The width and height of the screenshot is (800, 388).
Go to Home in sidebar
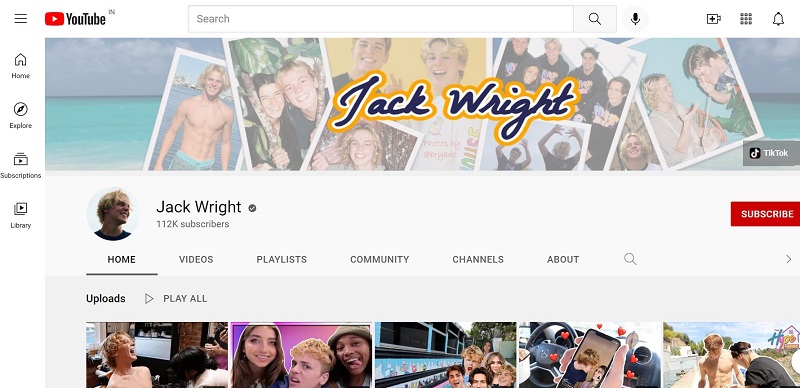(x=20, y=66)
